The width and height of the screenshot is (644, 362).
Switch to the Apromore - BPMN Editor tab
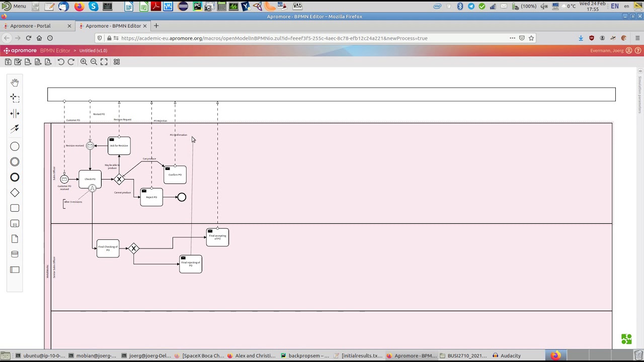pos(113,26)
